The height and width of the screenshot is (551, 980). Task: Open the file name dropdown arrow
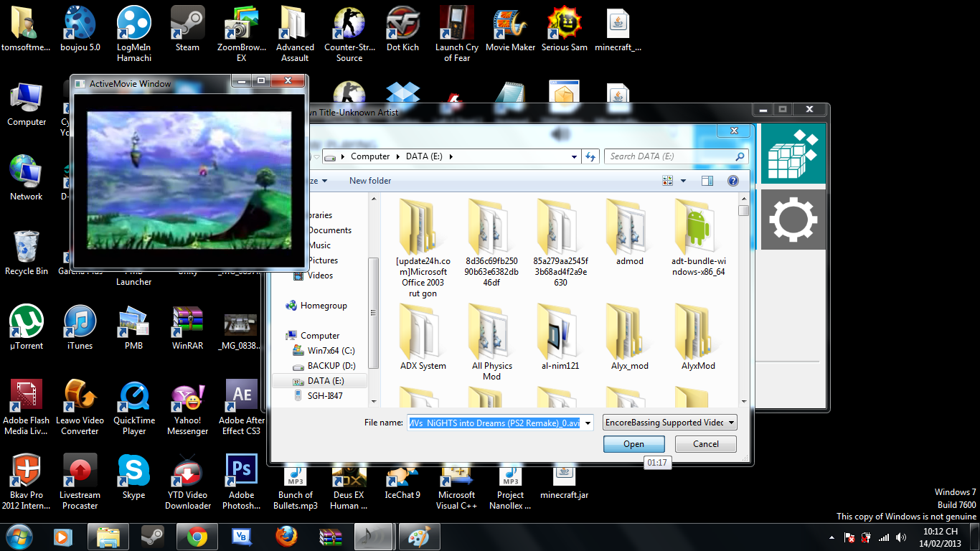click(588, 423)
